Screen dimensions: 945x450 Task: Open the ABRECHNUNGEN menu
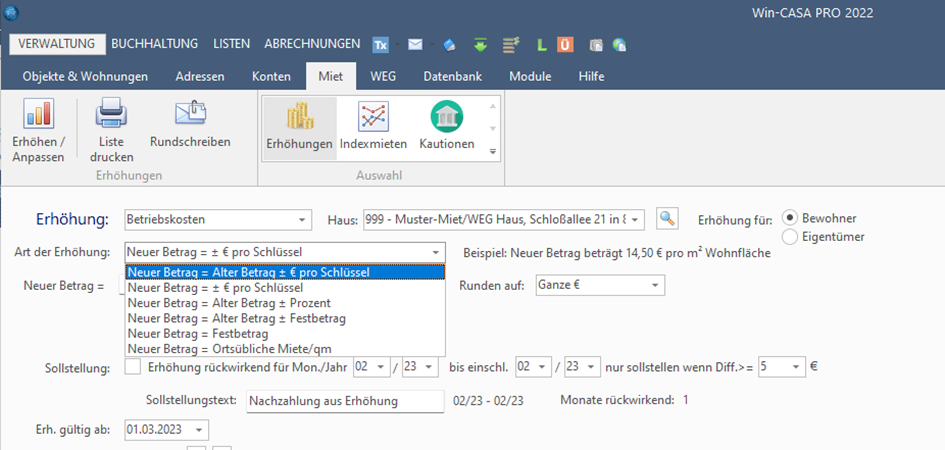pyautogui.click(x=312, y=44)
